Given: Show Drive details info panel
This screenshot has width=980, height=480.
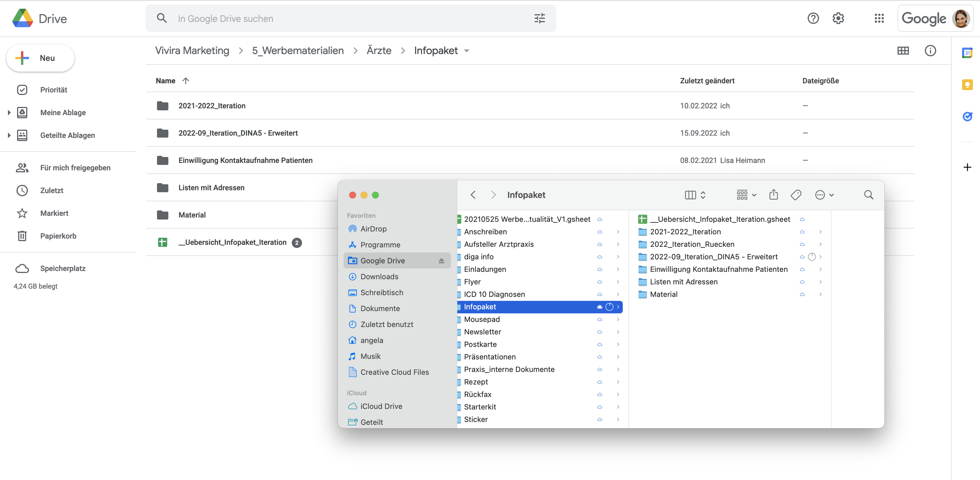Looking at the screenshot, I should [930, 51].
